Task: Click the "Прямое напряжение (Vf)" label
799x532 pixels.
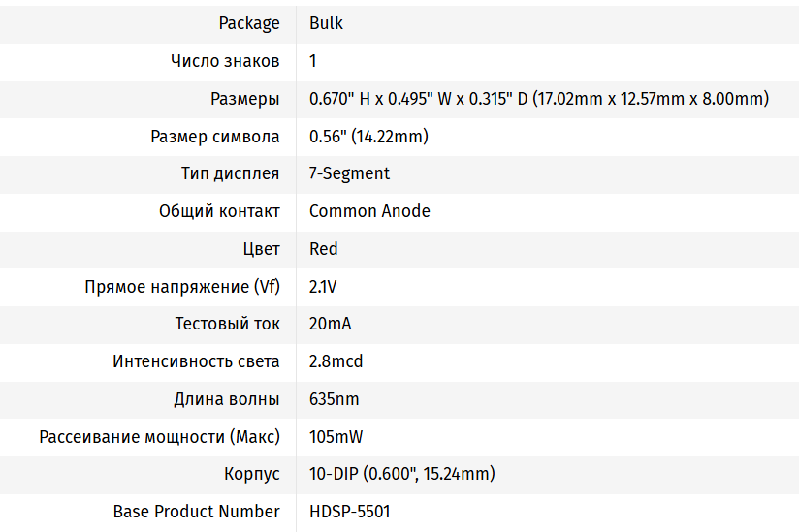Action: tap(182, 287)
